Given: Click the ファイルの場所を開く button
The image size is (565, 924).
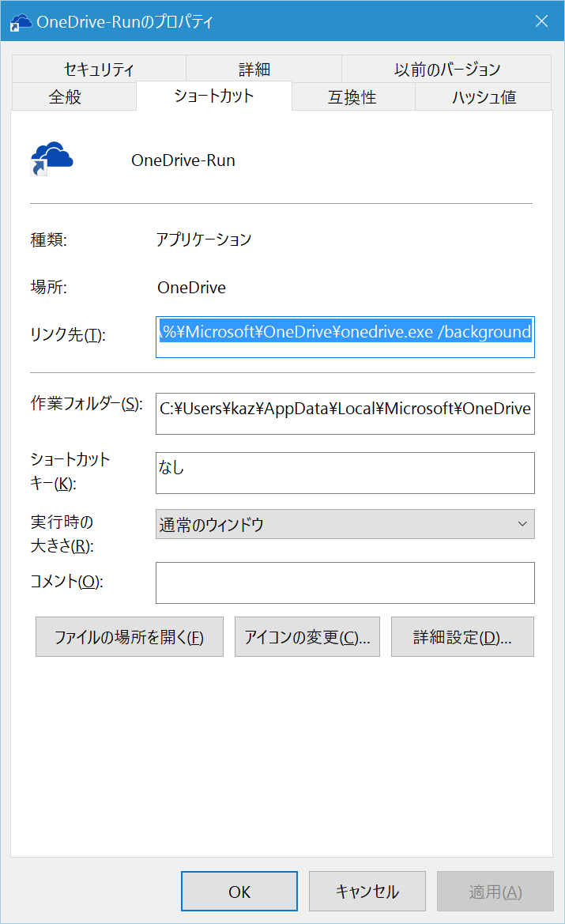Looking at the screenshot, I should tap(129, 636).
